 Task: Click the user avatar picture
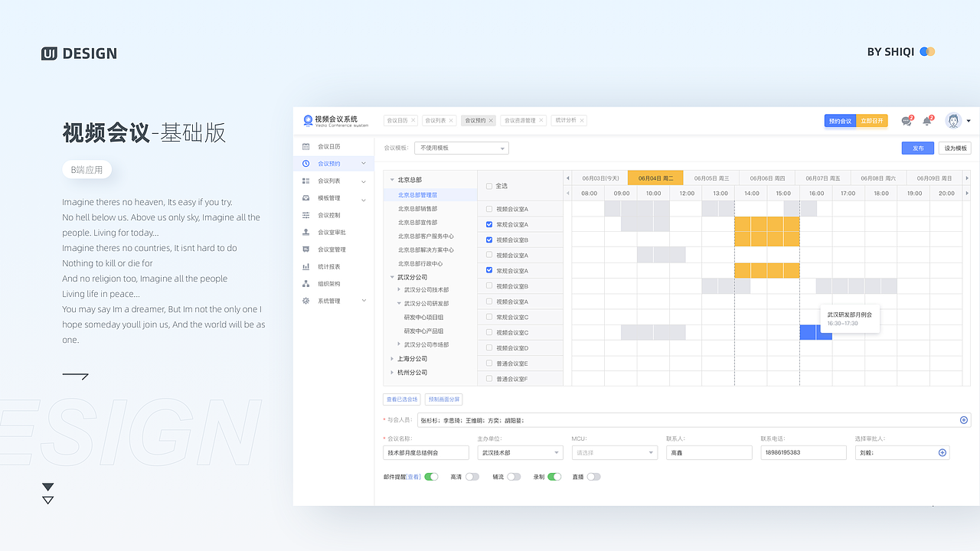pos(953,121)
